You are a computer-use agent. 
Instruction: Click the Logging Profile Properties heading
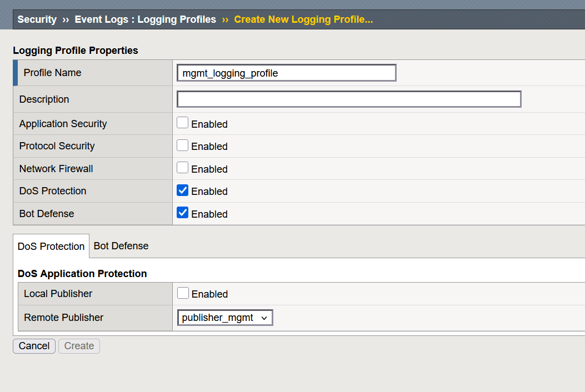tap(76, 51)
